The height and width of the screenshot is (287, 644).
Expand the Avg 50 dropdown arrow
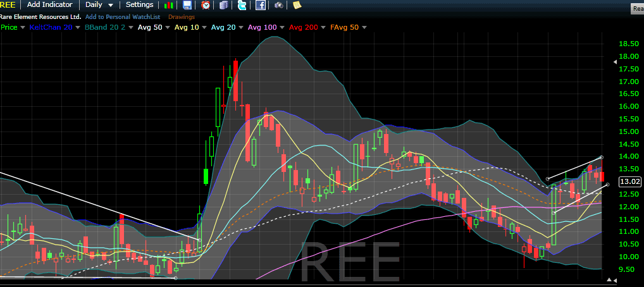coord(168,28)
